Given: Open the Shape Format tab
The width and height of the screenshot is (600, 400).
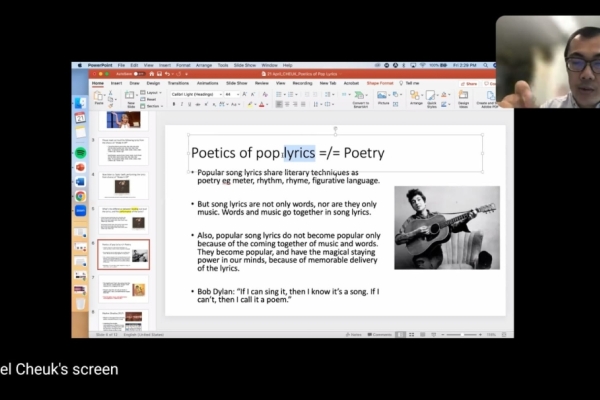Looking at the screenshot, I should pyautogui.click(x=380, y=83).
